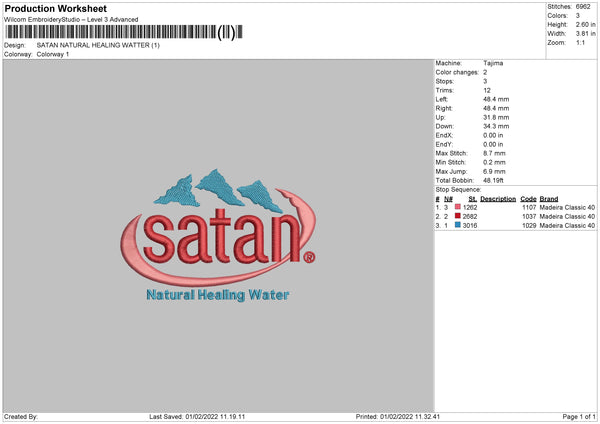The image size is (600, 424).
Task: Click the blue mountain peaks in the design
Action: [218, 190]
